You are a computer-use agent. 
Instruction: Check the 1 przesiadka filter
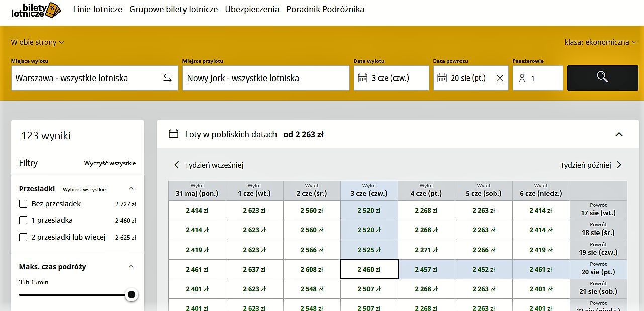point(23,220)
